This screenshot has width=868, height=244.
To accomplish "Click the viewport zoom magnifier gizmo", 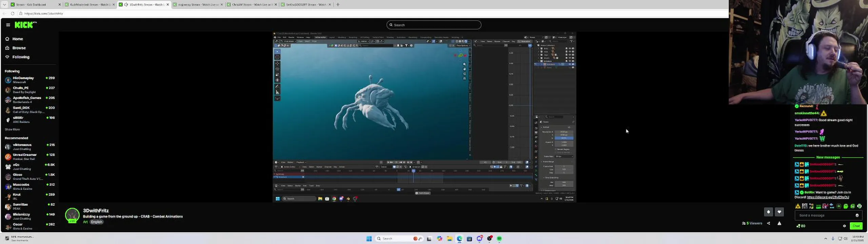I will (465, 64).
